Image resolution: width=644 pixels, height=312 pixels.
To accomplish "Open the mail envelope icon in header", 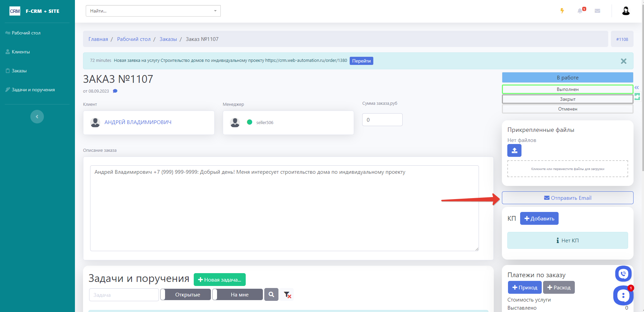I will pos(597,11).
